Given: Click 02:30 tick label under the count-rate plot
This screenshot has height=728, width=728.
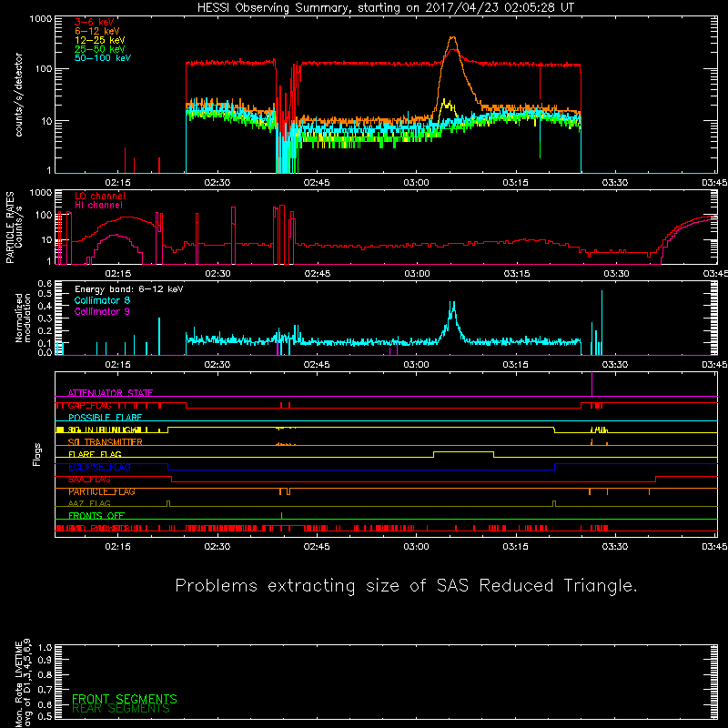Looking at the screenshot, I should click(x=217, y=183).
